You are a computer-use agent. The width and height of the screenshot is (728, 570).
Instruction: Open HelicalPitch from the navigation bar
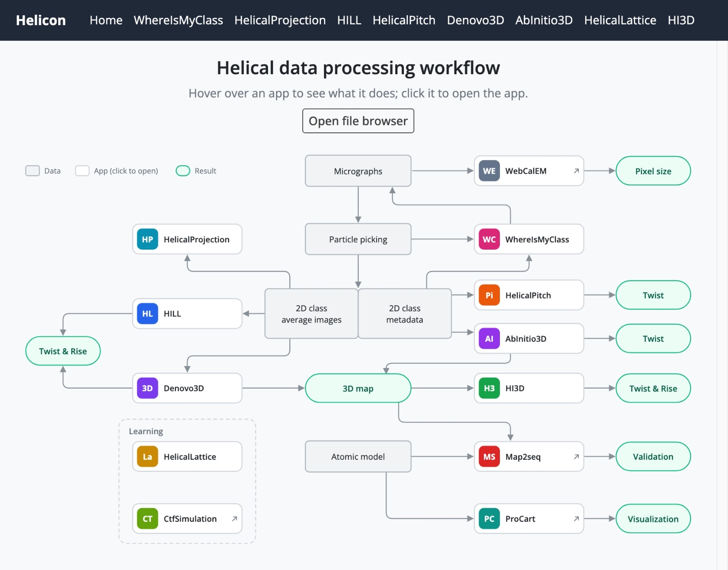(404, 20)
